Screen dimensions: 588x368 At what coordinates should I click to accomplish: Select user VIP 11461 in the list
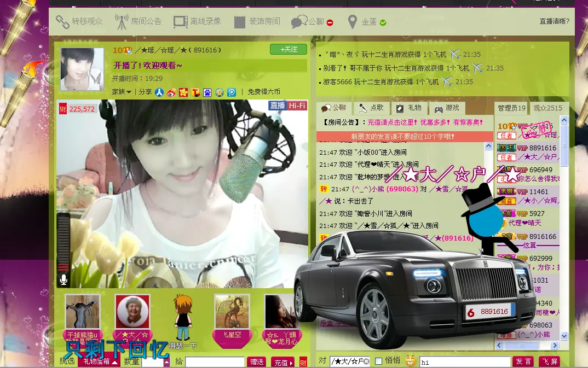[528, 196]
